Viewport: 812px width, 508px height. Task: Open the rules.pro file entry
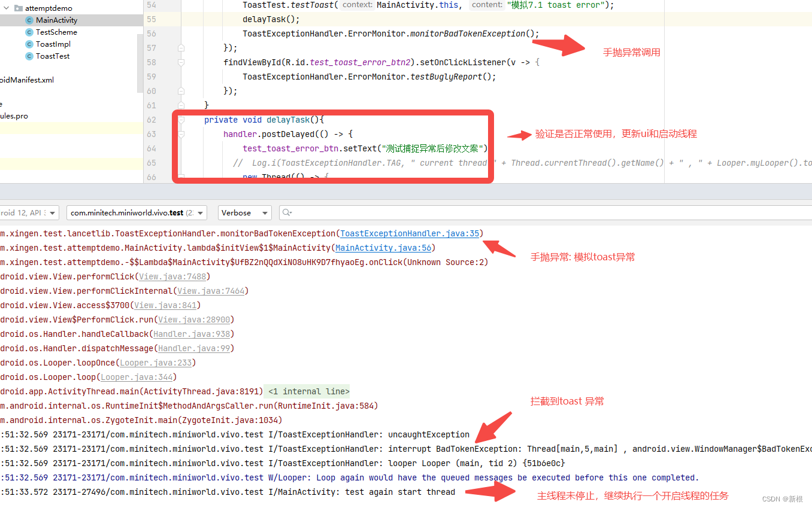[14, 116]
